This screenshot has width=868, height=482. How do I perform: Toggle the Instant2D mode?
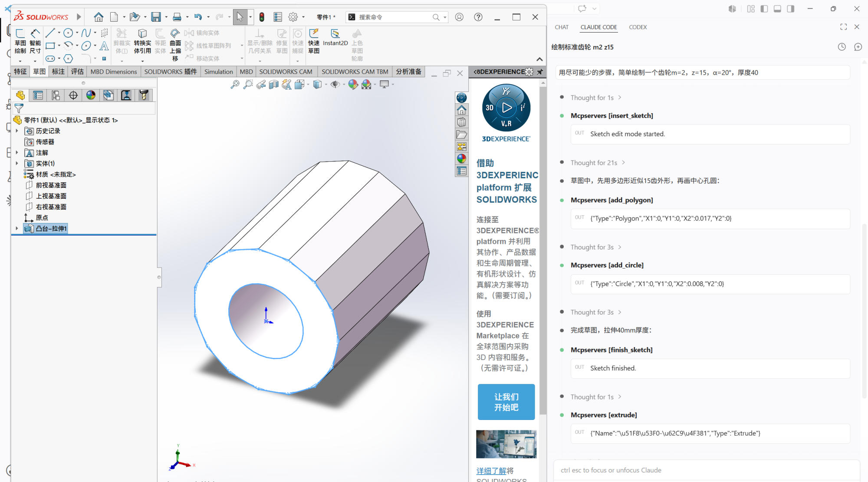[335, 37]
